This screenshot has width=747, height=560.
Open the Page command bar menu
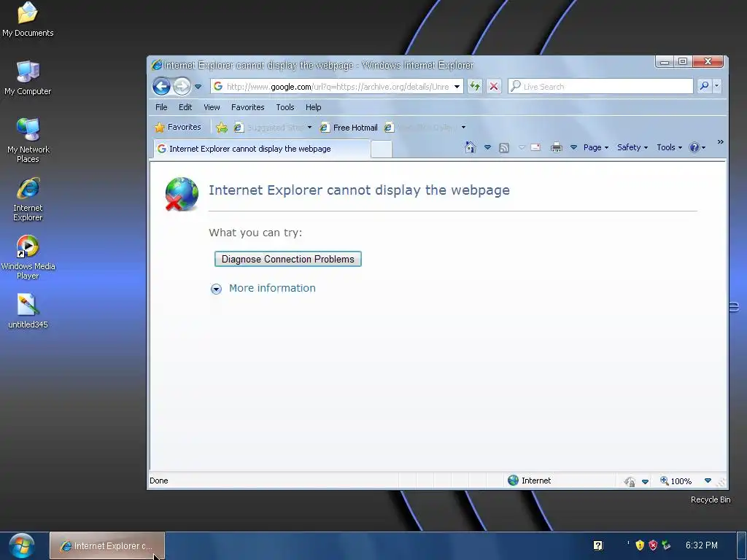pyautogui.click(x=596, y=147)
